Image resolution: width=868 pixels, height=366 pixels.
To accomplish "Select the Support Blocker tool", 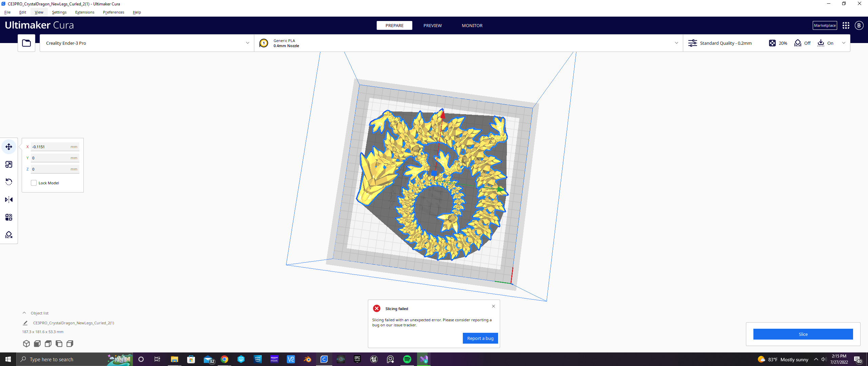I will tap(8, 235).
